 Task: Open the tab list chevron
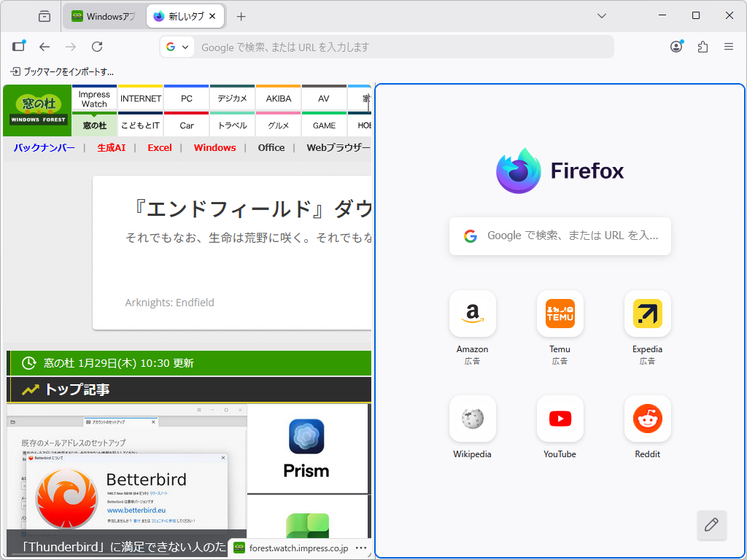point(600,15)
